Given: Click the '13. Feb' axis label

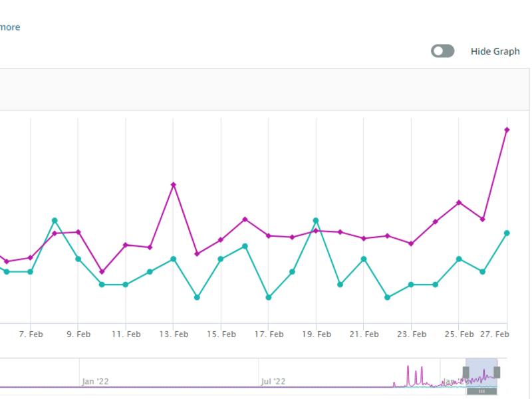Looking at the screenshot, I should [x=174, y=334].
